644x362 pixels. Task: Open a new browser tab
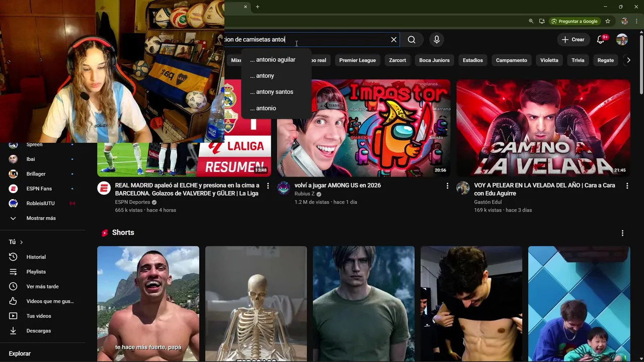click(x=258, y=7)
